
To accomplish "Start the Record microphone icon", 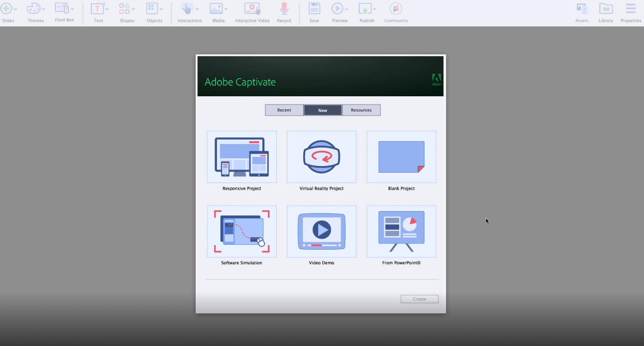I will point(284,8).
